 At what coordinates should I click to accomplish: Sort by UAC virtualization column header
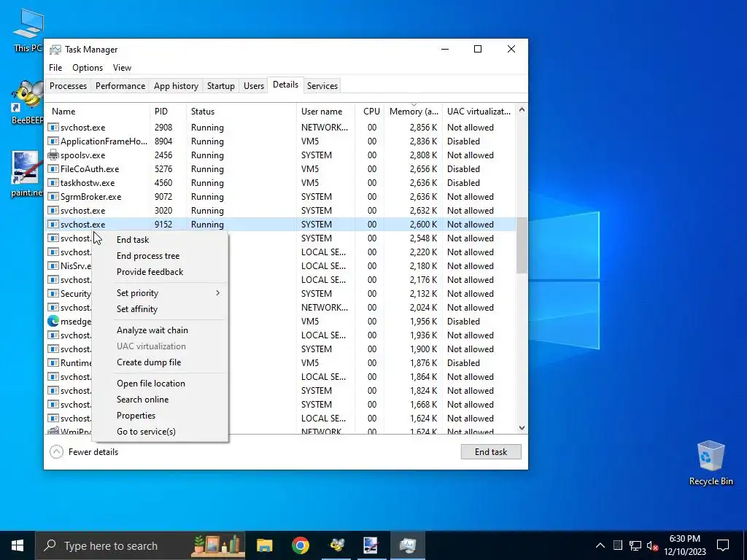(479, 112)
